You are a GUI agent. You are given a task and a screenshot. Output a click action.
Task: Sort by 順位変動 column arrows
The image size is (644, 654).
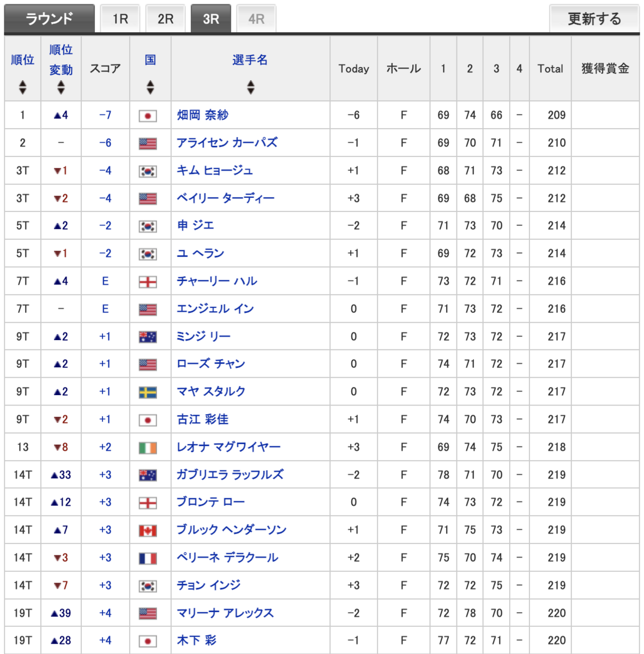(61, 87)
